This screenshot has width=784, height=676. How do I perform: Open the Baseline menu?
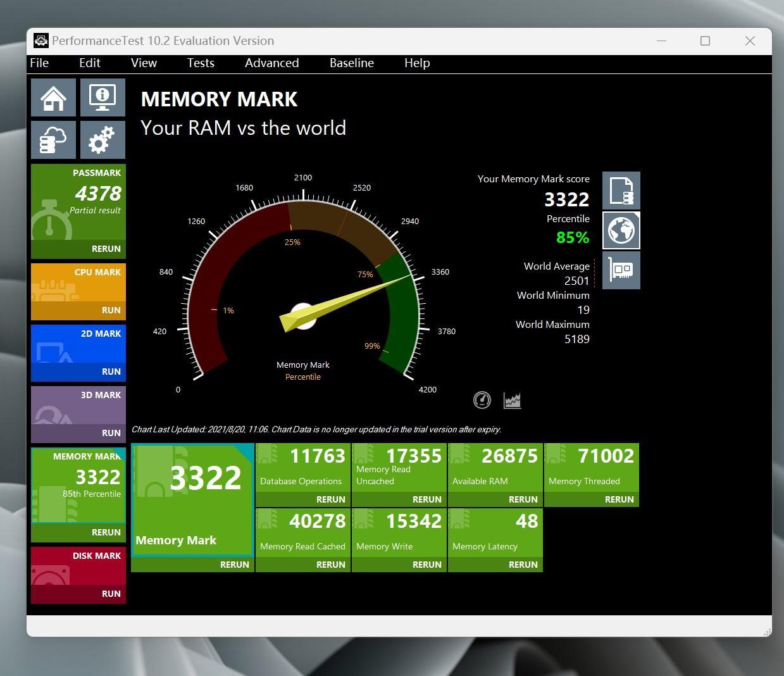tap(352, 63)
